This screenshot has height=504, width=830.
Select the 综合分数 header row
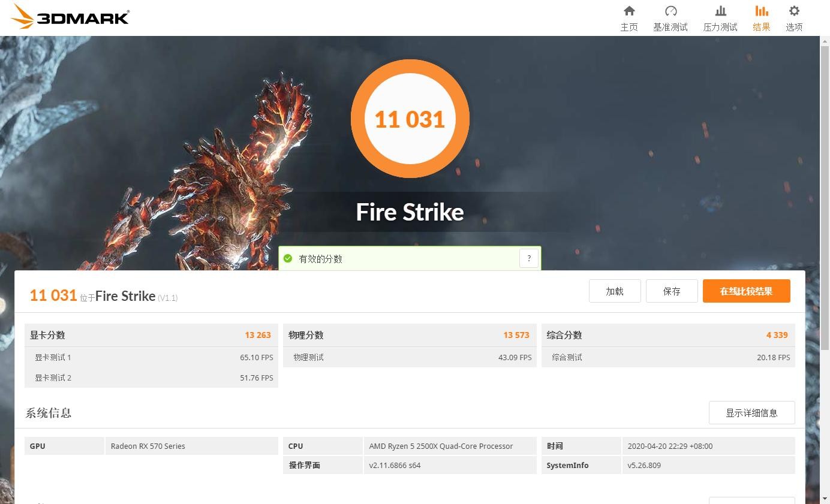tap(668, 335)
